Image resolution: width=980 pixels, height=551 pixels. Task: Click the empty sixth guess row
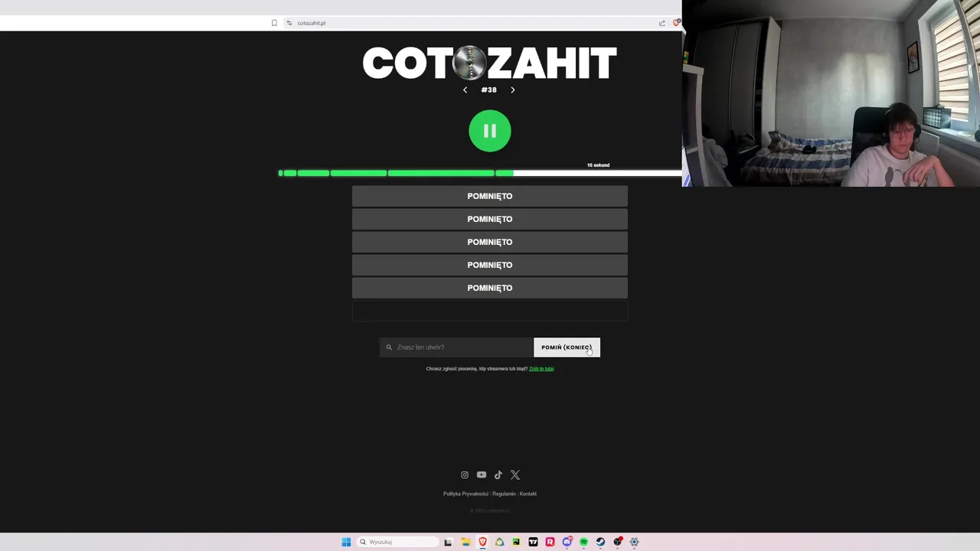(490, 311)
